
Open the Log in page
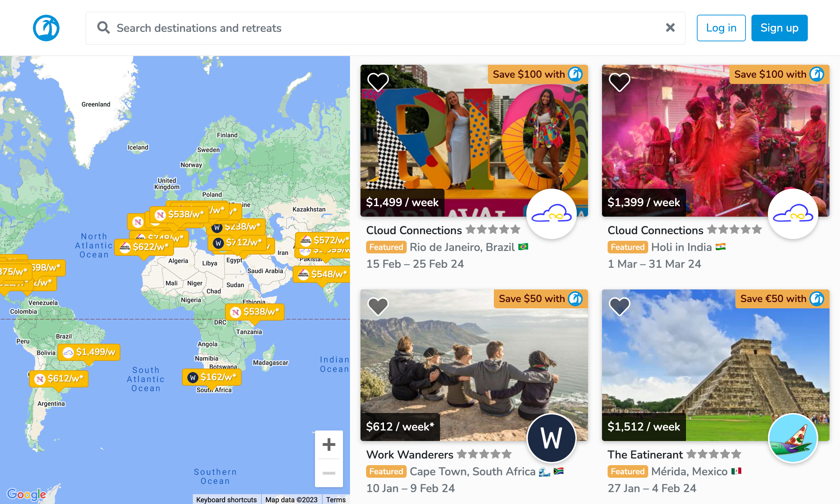click(x=721, y=28)
